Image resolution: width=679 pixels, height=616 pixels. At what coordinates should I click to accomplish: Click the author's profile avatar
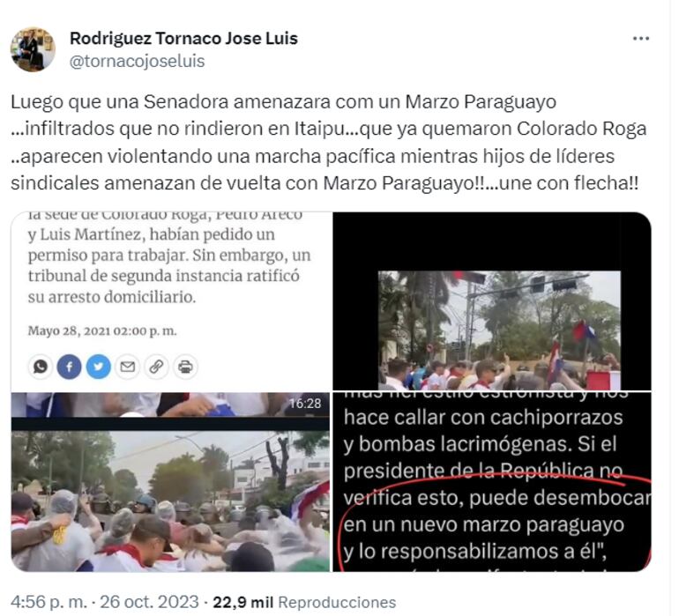33,49
